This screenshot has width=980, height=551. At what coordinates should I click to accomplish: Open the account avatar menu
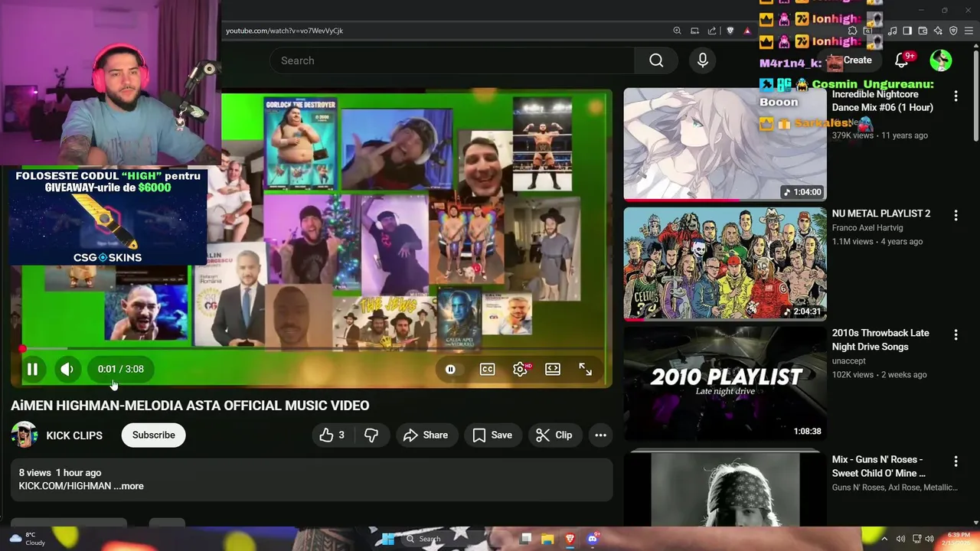click(x=941, y=60)
